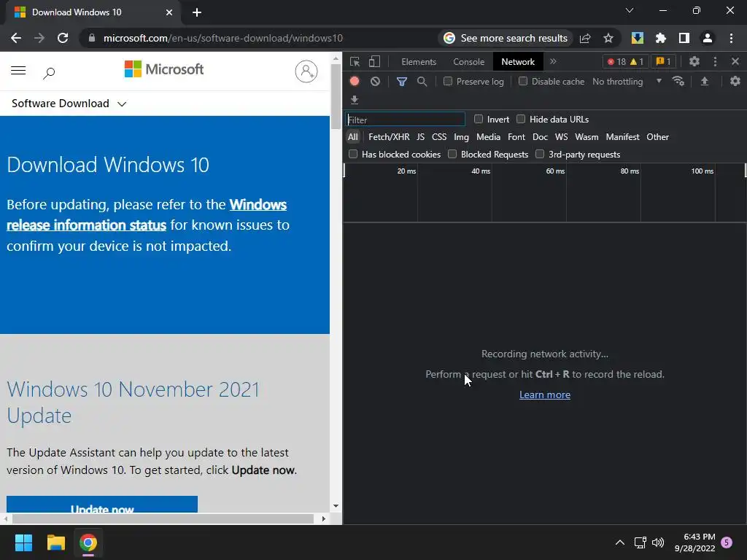Filter requests by Manifest type
Image resolution: width=747 pixels, height=560 pixels.
(622, 136)
